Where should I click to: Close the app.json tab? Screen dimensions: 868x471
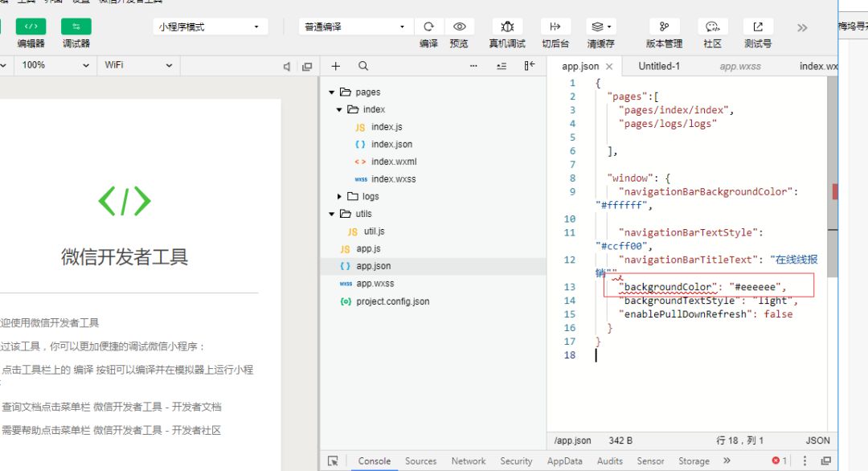pos(609,67)
